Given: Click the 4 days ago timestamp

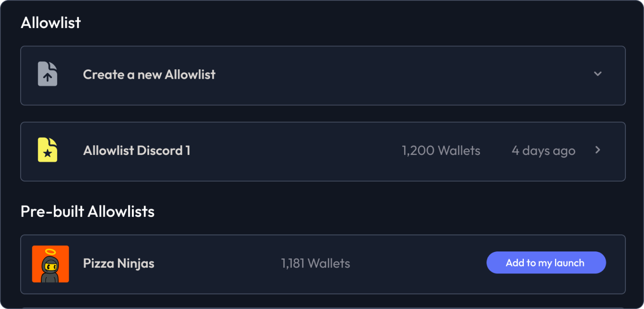Looking at the screenshot, I should click(x=543, y=151).
